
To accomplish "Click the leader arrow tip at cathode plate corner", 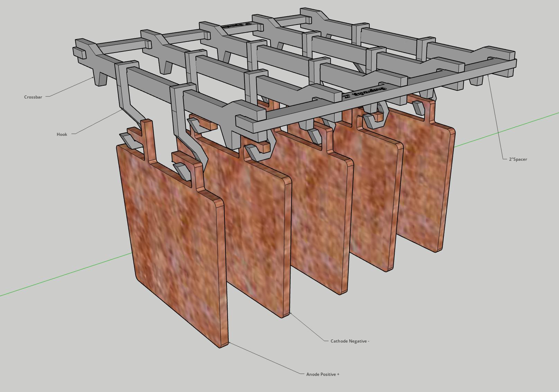I will point(291,313).
